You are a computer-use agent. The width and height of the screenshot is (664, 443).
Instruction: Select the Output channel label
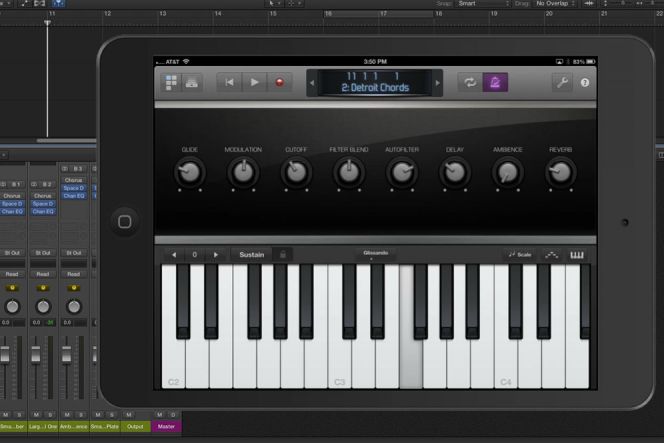click(136, 426)
